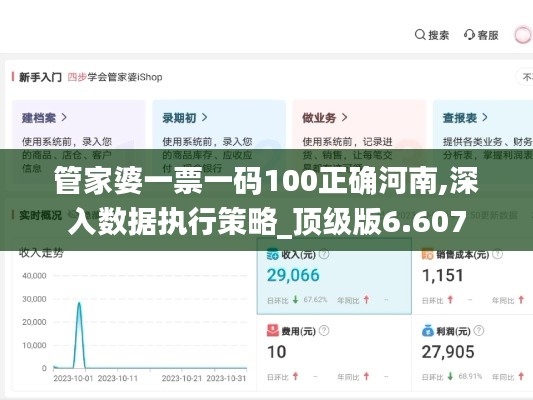The height and width of the screenshot is (400, 533).
Task: Open the 做业务 card title
Action: point(319,118)
